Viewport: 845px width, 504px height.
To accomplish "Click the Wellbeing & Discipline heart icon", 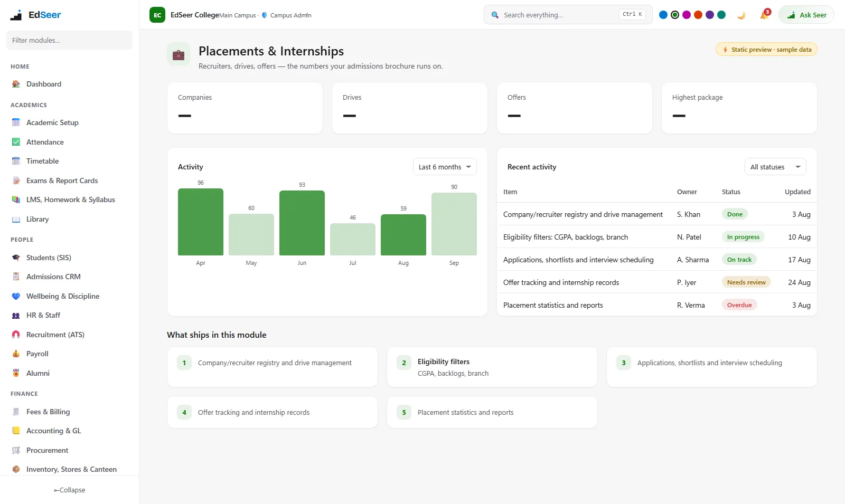I will pos(16,296).
